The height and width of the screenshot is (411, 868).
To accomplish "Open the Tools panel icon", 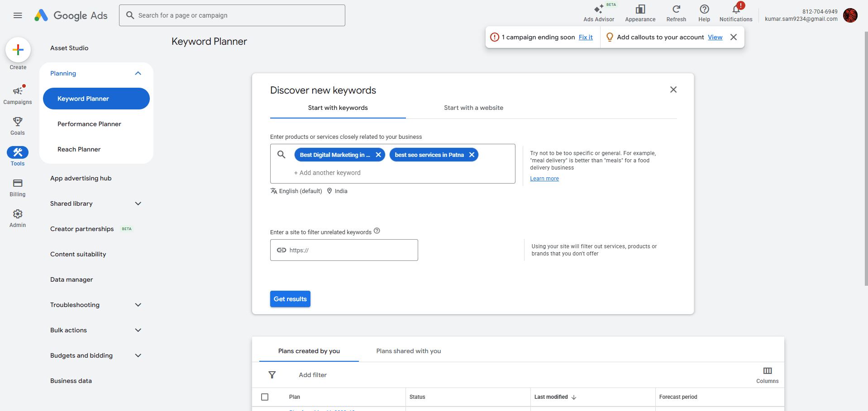I will pyautogui.click(x=17, y=152).
